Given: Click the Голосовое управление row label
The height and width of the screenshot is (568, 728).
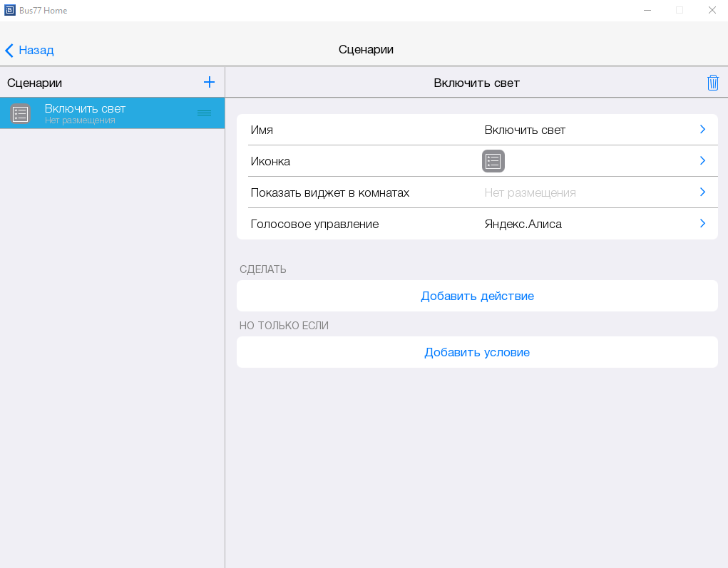Looking at the screenshot, I should point(314,224).
